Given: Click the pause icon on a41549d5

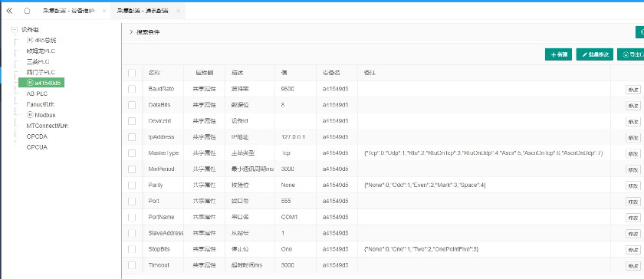Looking at the screenshot, I should pos(30,83).
